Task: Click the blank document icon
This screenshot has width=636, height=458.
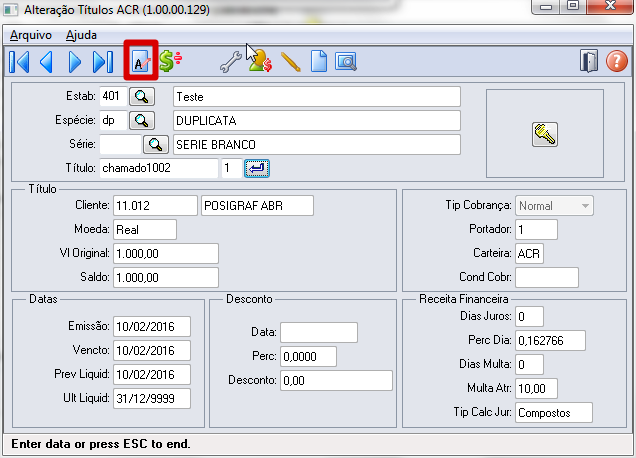Action: click(319, 61)
